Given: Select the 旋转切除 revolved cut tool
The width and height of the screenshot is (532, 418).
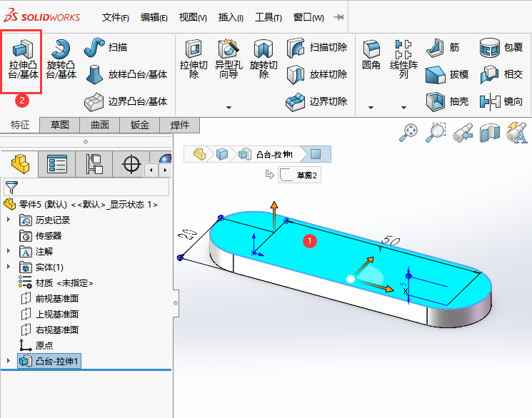Looking at the screenshot, I should (264, 60).
